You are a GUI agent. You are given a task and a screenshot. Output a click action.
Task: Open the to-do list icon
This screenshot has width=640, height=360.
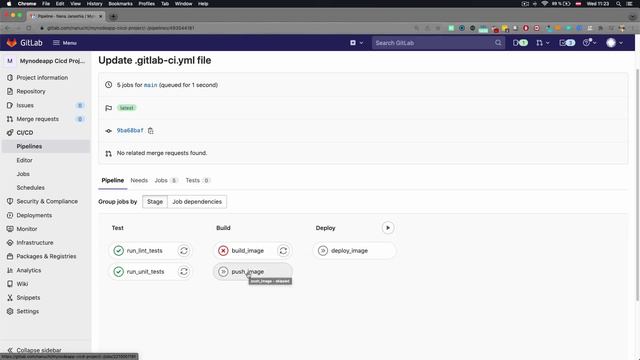click(567, 43)
